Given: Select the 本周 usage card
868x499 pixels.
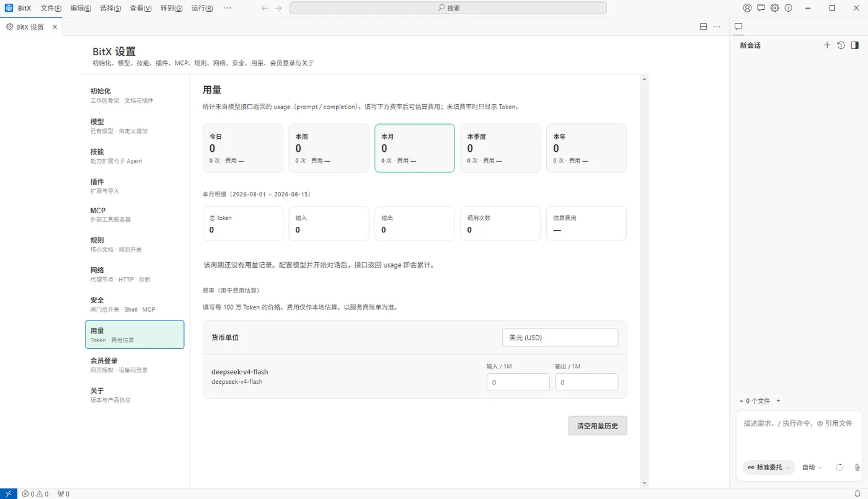Looking at the screenshot, I should coord(329,148).
